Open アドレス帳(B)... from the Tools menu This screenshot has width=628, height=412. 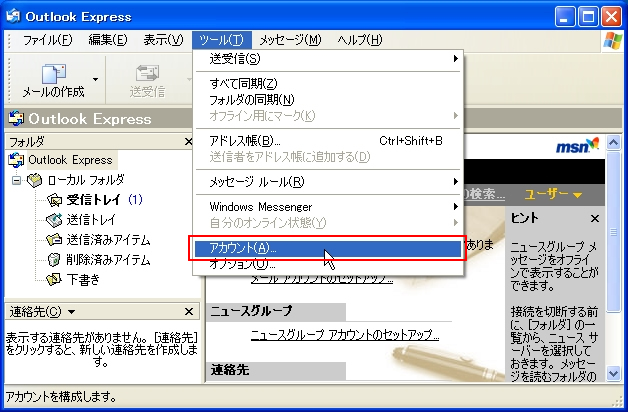(328, 141)
